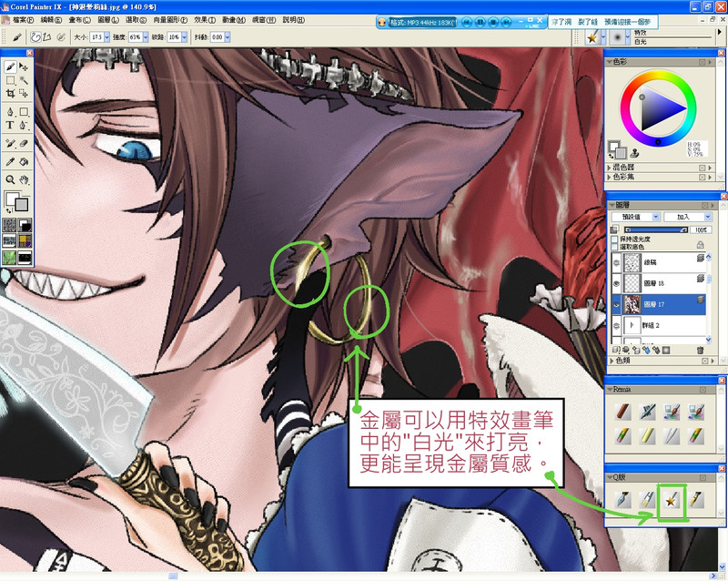
Task: Select the Text tool
Action: tap(10, 125)
